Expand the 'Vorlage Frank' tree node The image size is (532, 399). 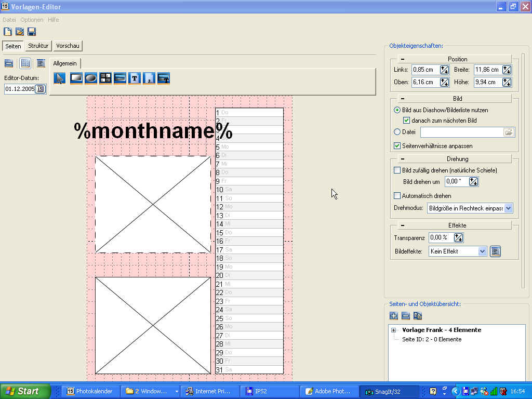tap(394, 330)
